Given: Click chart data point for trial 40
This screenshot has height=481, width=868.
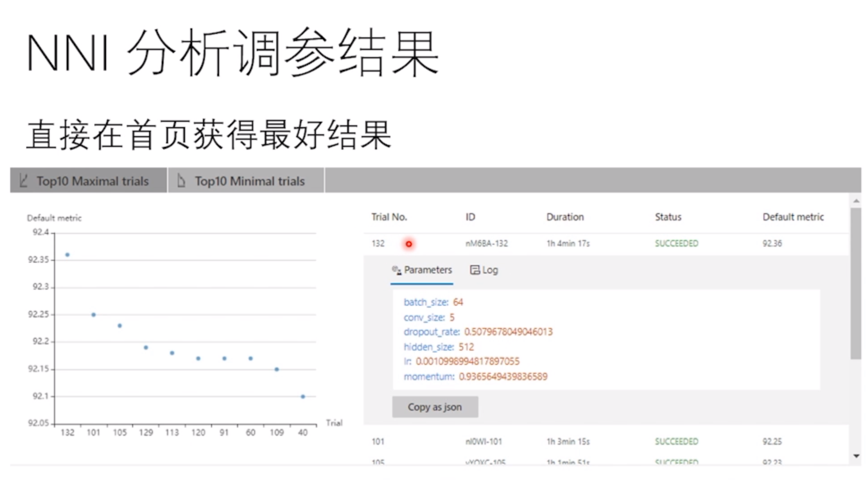Looking at the screenshot, I should (302, 397).
